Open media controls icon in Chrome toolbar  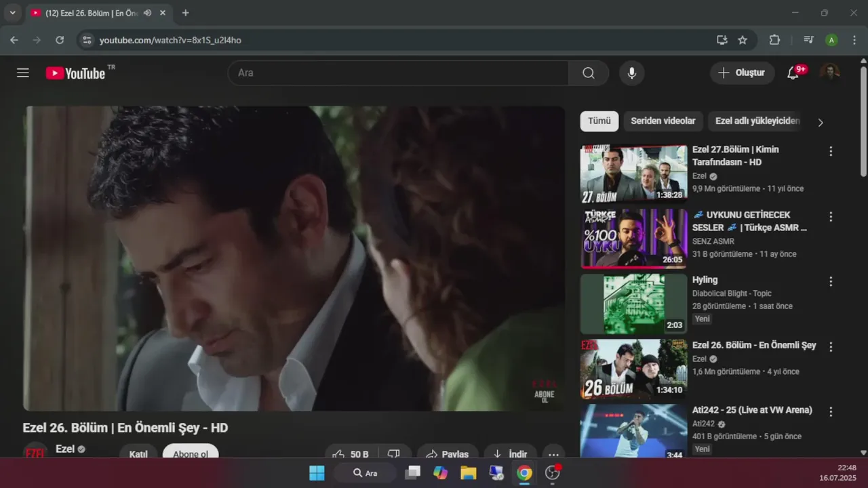point(808,40)
